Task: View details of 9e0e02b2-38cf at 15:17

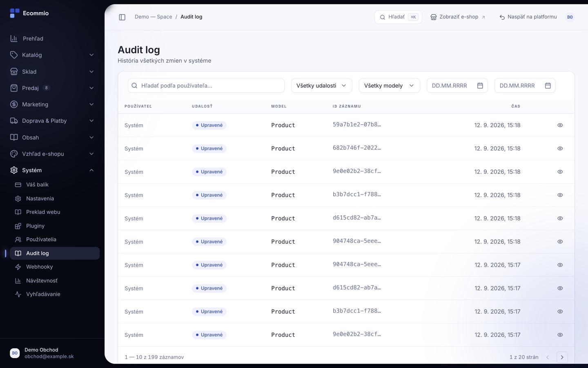Action: [560, 335]
